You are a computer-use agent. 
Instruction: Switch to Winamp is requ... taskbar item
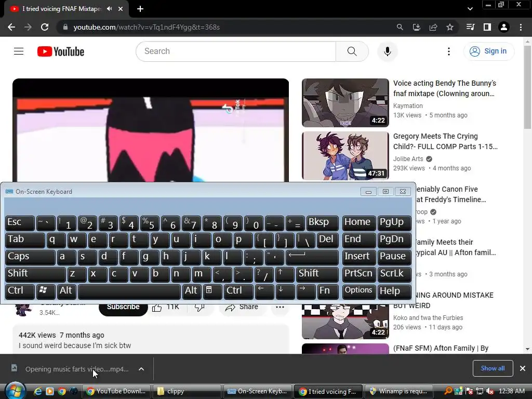pos(398,391)
